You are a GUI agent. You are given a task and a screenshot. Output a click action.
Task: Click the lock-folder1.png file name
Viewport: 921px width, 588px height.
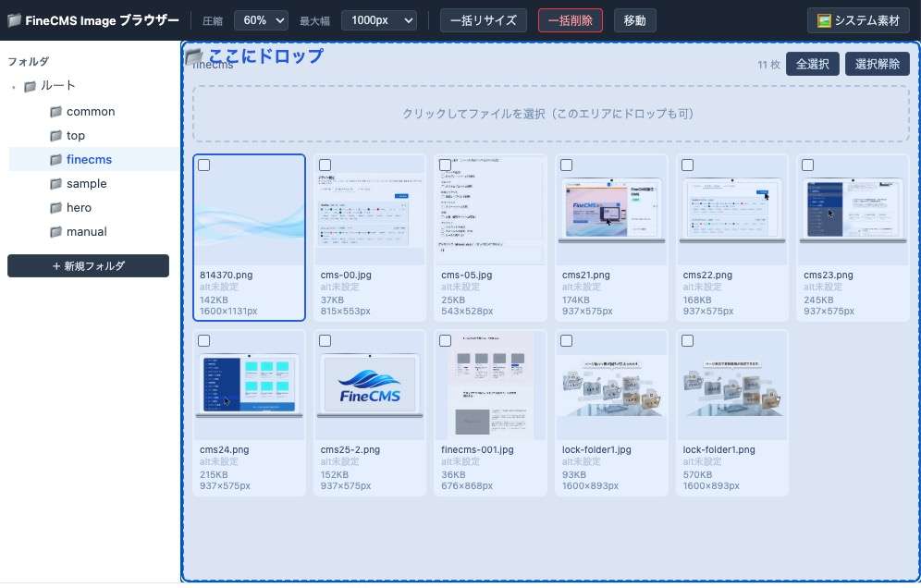tap(718, 450)
